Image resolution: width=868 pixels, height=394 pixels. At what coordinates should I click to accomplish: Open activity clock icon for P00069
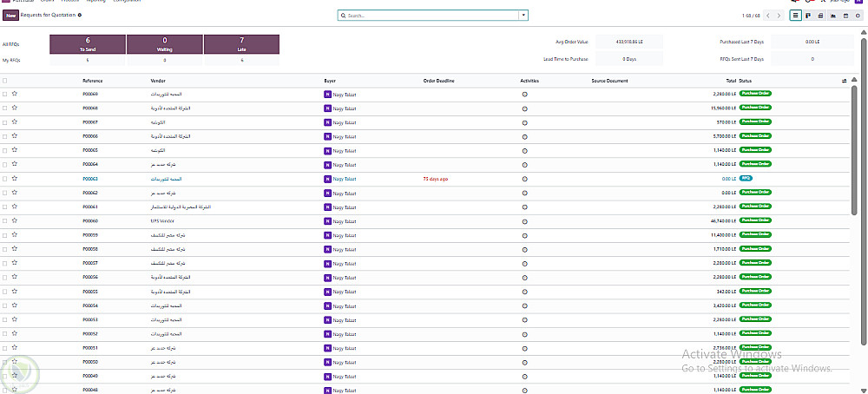tap(525, 94)
